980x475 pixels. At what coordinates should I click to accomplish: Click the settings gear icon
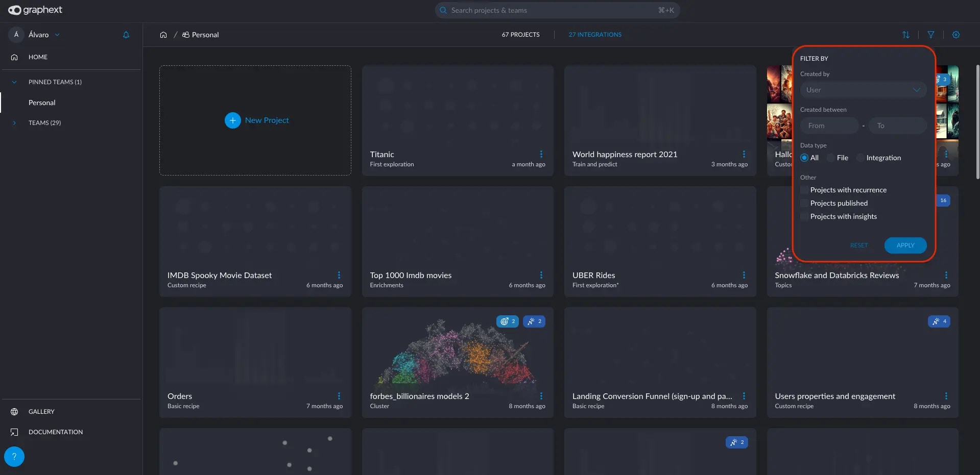pyautogui.click(x=956, y=35)
